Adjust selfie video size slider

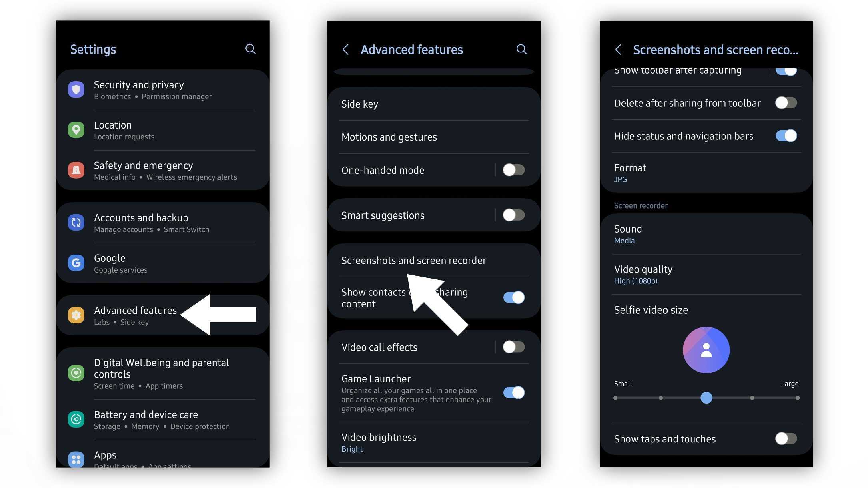coord(706,397)
